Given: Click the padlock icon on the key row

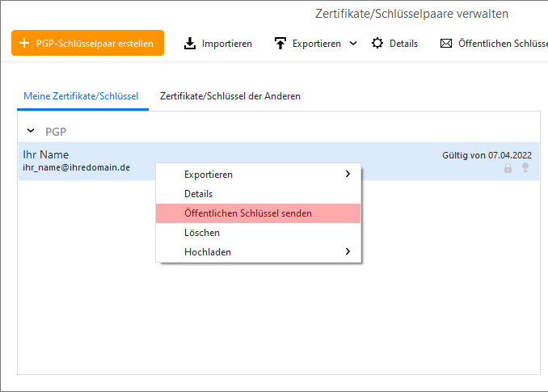Looking at the screenshot, I should tap(508, 168).
